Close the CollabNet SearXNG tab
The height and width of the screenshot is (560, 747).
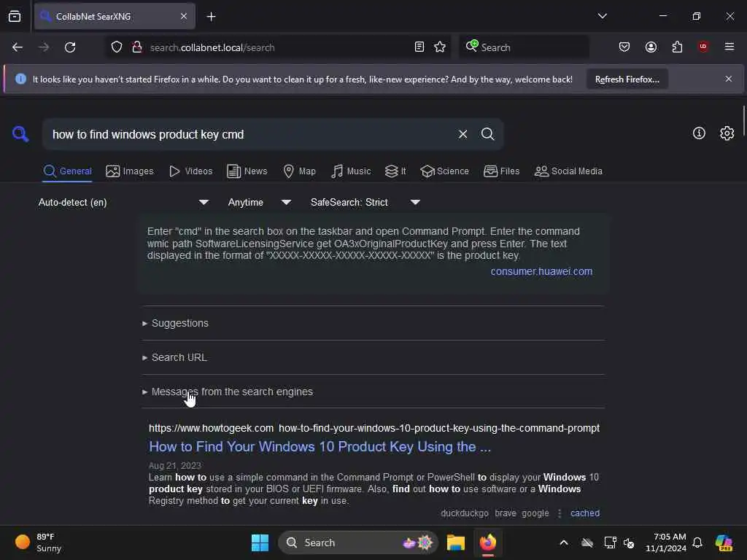(184, 16)
